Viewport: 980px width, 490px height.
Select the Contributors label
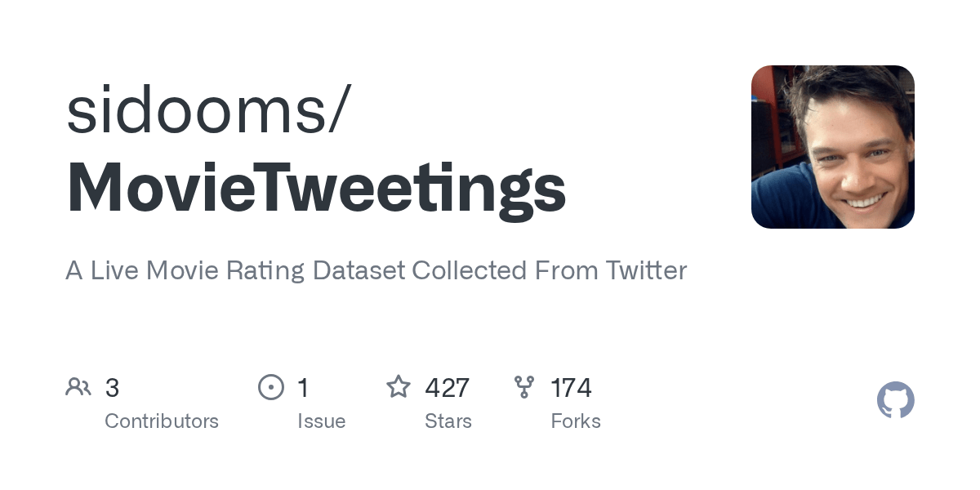[162, 421]
